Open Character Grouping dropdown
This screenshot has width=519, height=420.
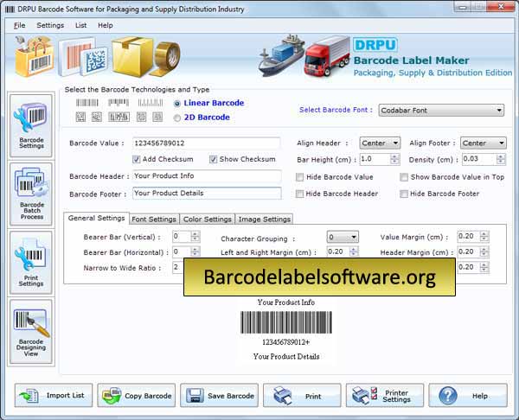pos(343,237)
